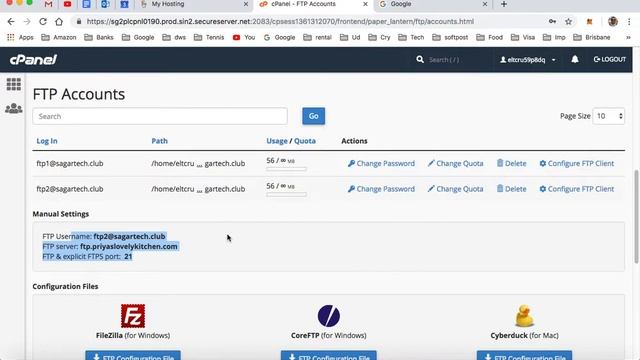Go back in browser history

click(11, 22)
